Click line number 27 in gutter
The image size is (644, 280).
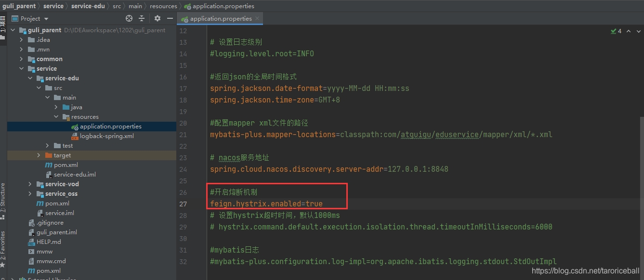pos(183,204)
